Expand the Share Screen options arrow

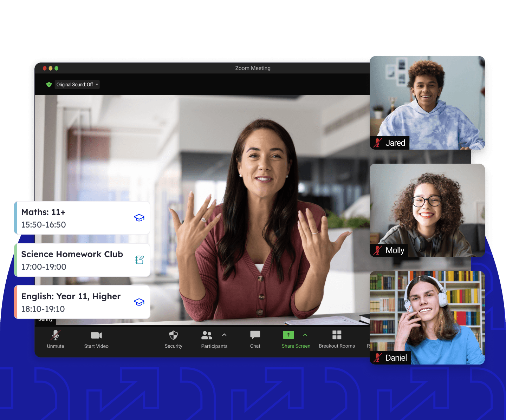(x=305, y=335)
